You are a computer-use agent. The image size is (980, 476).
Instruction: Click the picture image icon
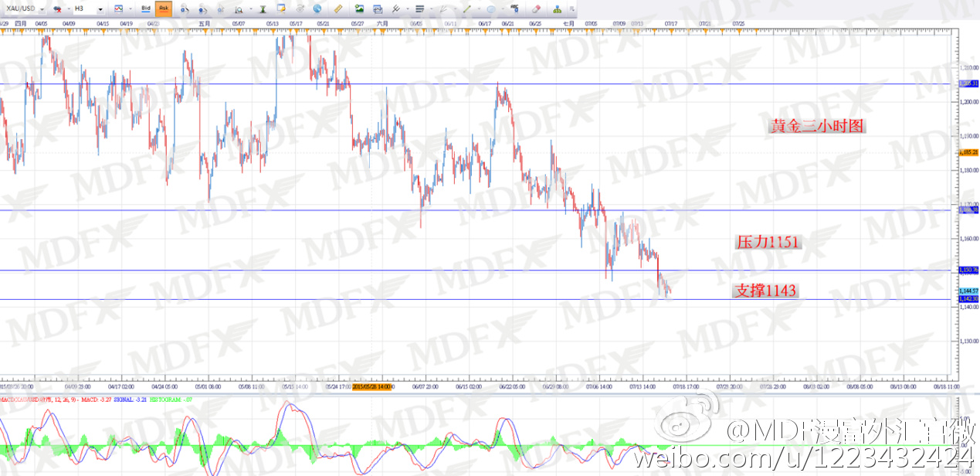[x=358, y=9]
